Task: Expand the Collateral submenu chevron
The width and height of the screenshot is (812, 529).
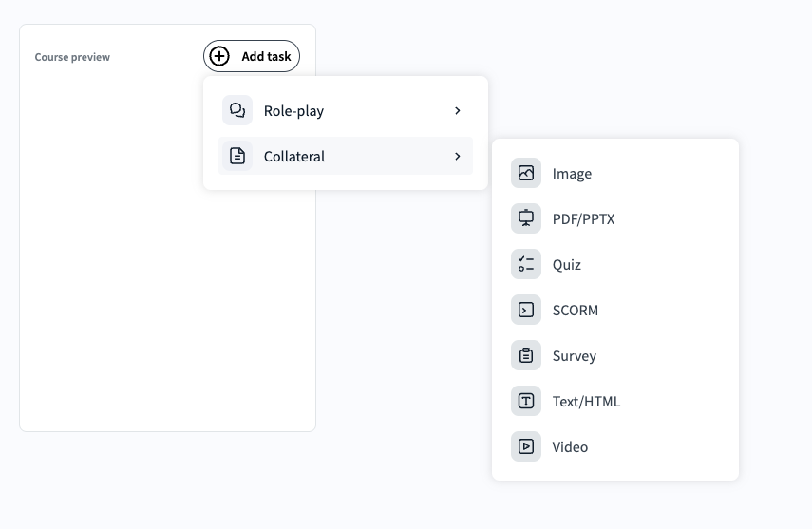Action: click(x=458, y=156)
